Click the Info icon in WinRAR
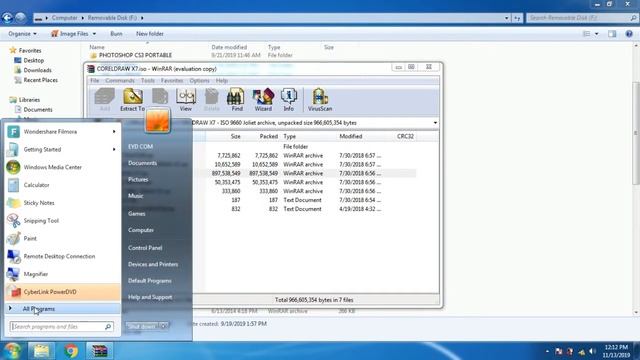The image size is (640, 360). click(289, 100)
